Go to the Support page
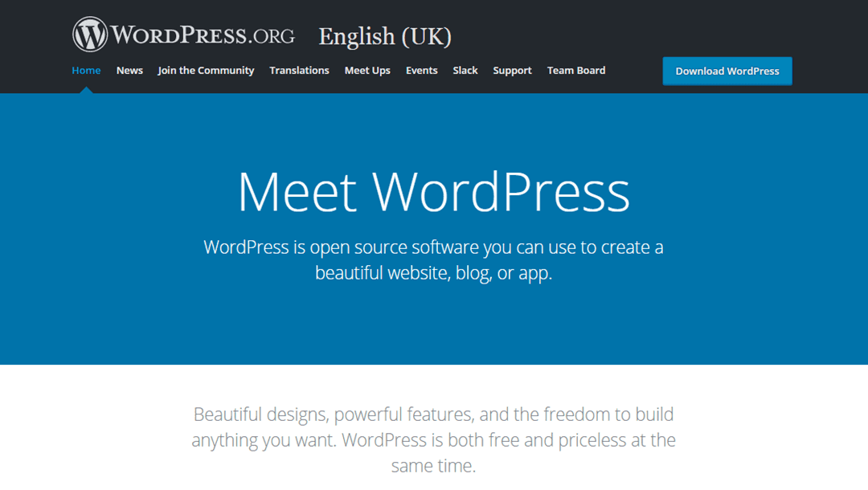Screen dimensions: 868x490 point(513,71)
